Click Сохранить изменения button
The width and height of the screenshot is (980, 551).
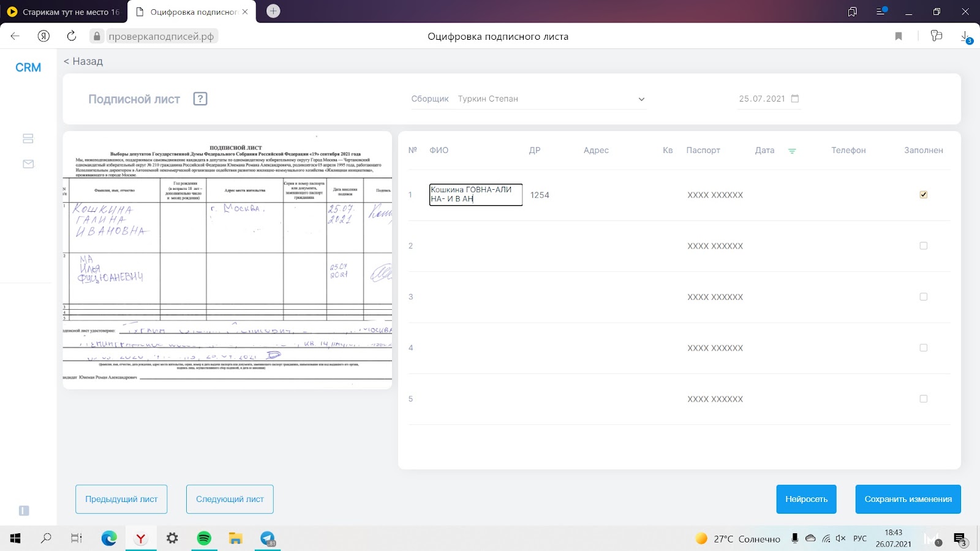pos(908,499)
